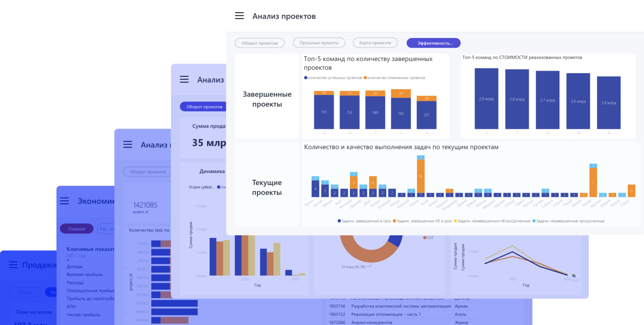Collapse the 2021 год section under Ключевые показатели
Viewport: 644px width, 325px height.
[68, 260]
